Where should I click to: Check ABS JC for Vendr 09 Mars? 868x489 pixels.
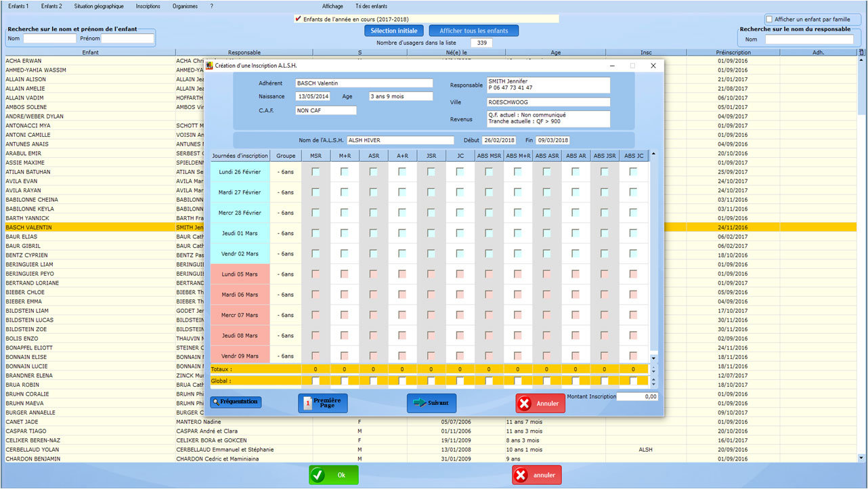[634, 356]
